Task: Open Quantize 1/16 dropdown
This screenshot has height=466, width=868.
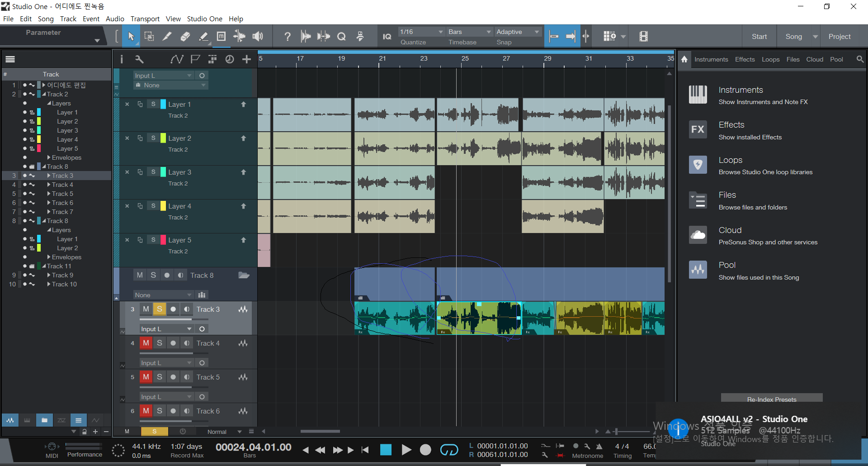Action: 421,32
